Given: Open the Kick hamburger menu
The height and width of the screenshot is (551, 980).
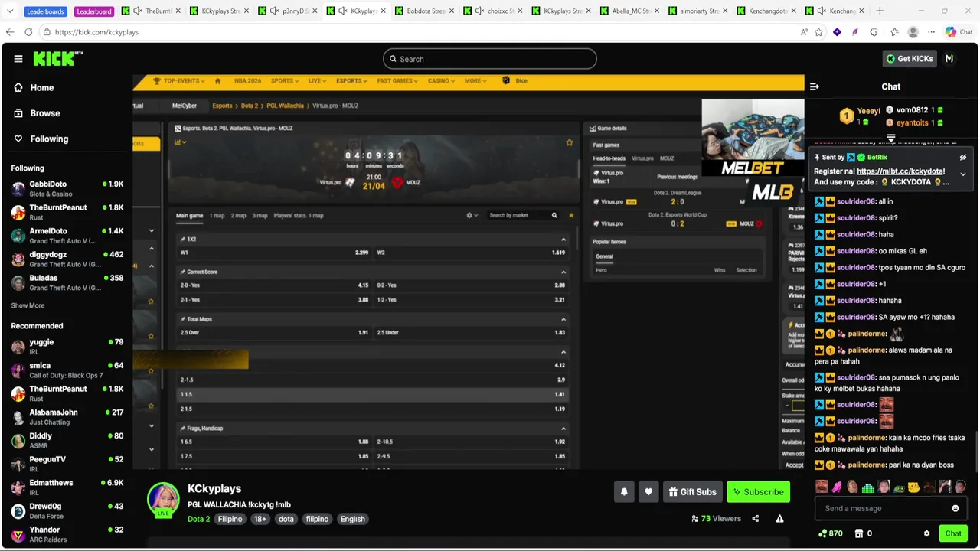Looking at the screenshot, I should pyautogui.click(x=18, y=59).
